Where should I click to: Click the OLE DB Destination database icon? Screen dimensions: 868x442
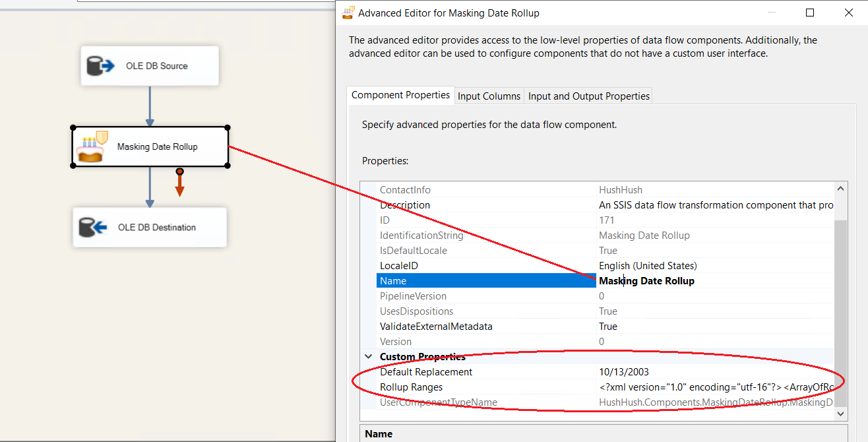coord(93,228)
